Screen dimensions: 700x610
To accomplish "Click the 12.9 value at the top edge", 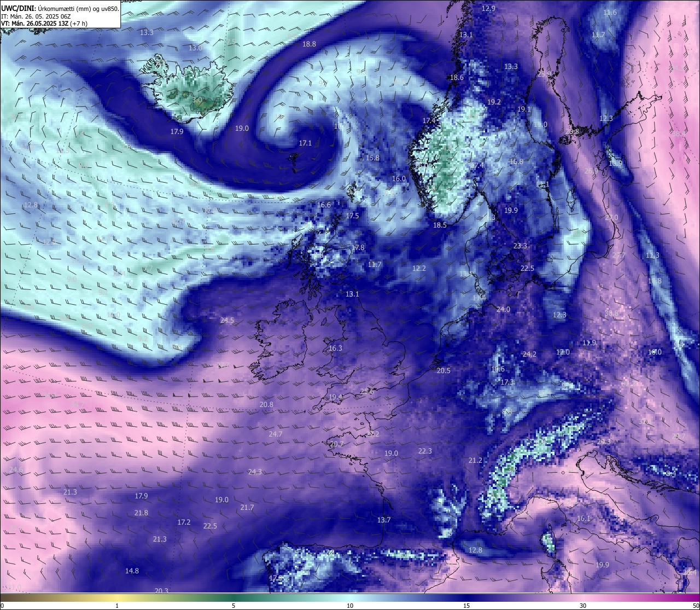I will 488,8.
